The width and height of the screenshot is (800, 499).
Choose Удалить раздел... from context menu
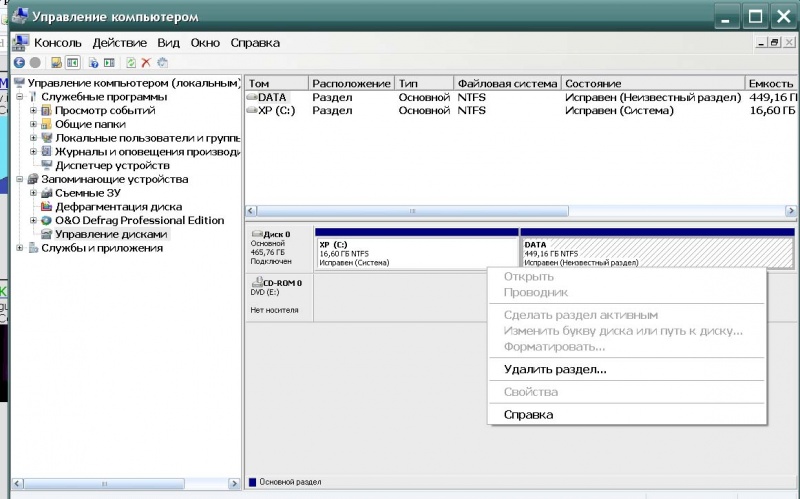coord(555,369)
